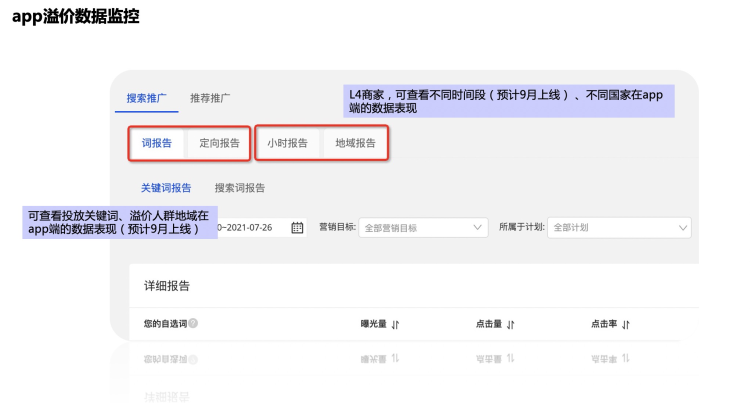
Task: Click the 您的自选词 column header
Action: coord(165,324)
